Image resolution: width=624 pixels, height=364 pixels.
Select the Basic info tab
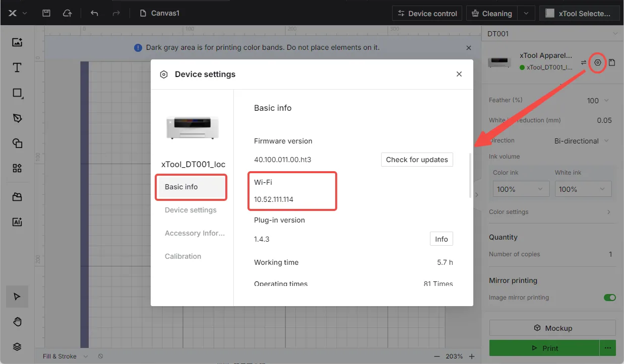pyautogui.click(x=191, y=187)
